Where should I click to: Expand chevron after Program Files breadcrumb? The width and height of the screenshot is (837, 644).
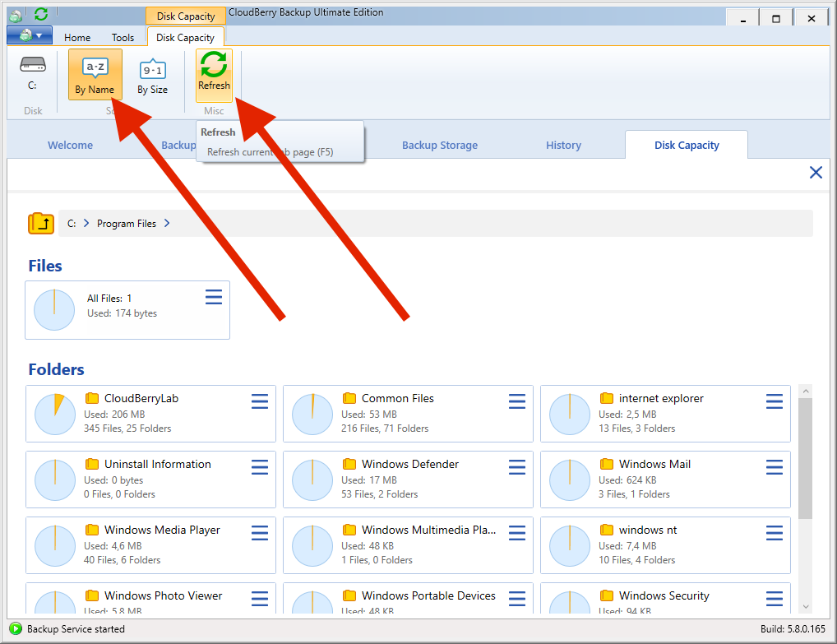click(167, 223)
